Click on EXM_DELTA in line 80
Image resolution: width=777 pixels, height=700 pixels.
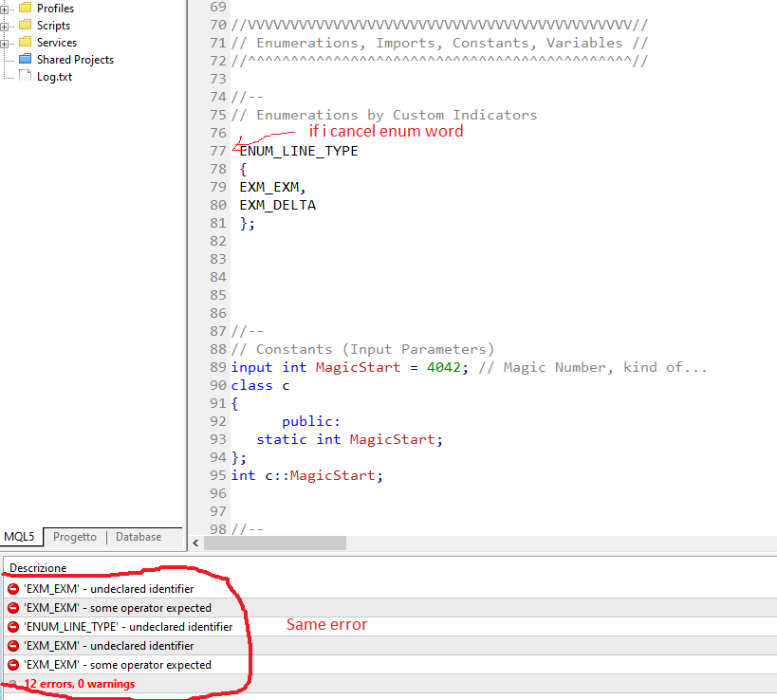tap(277, 205)
